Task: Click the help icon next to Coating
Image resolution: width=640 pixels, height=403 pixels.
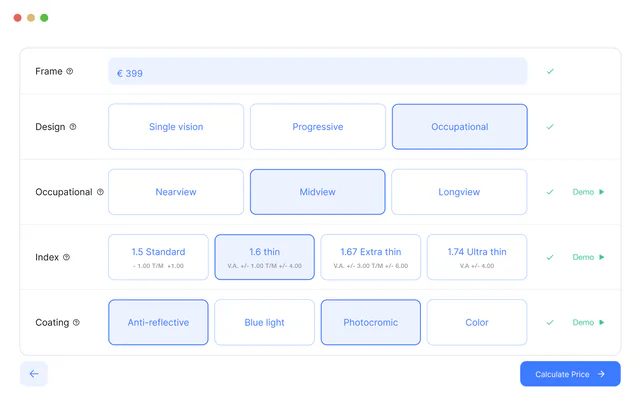Action: pyautogui.click(x=76, y=323)
